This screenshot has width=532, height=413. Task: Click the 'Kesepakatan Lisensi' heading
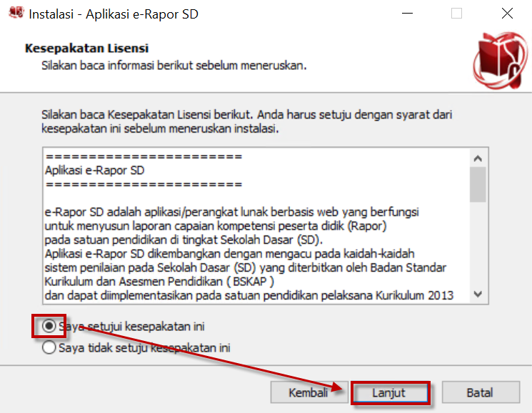click(86, 49)
